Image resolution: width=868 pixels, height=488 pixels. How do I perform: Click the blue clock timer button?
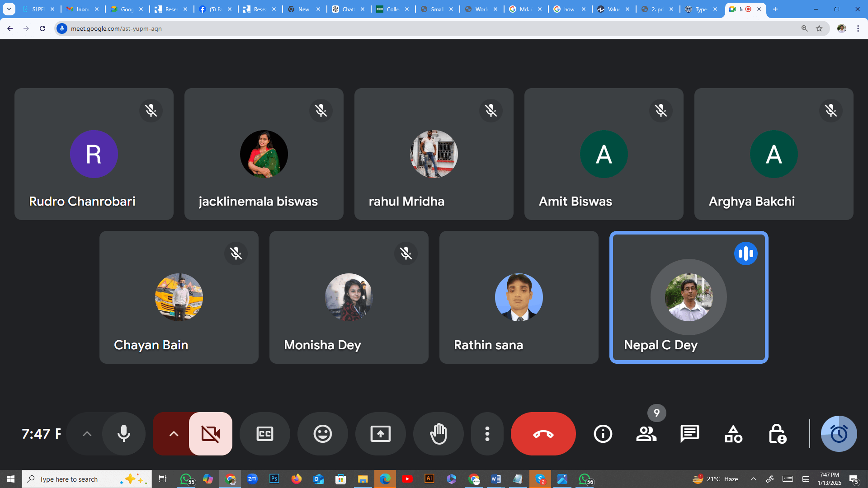click(839, 434)
